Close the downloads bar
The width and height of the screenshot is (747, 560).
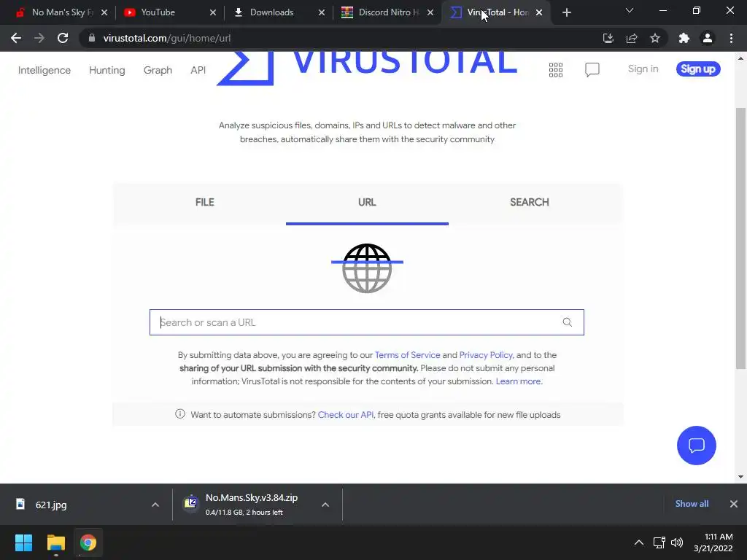click(x=734, y=504)
